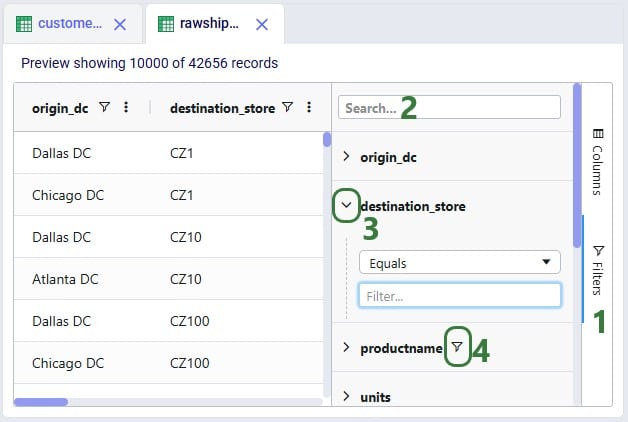Open the origin_dc column menu dots
The height and width of the screenshot is (422, 628).
[126, 108]
